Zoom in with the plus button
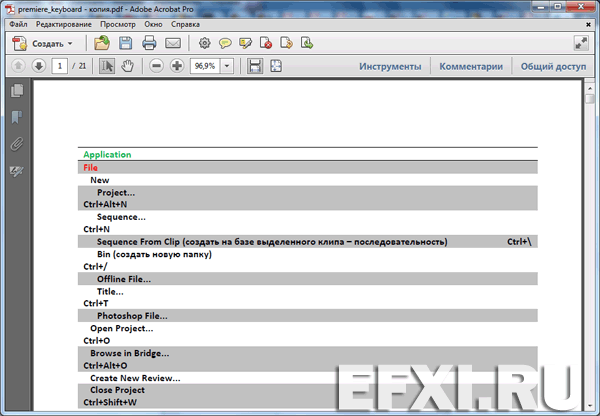The height and width of the screenshot is (416, 600). click(177, 66)
